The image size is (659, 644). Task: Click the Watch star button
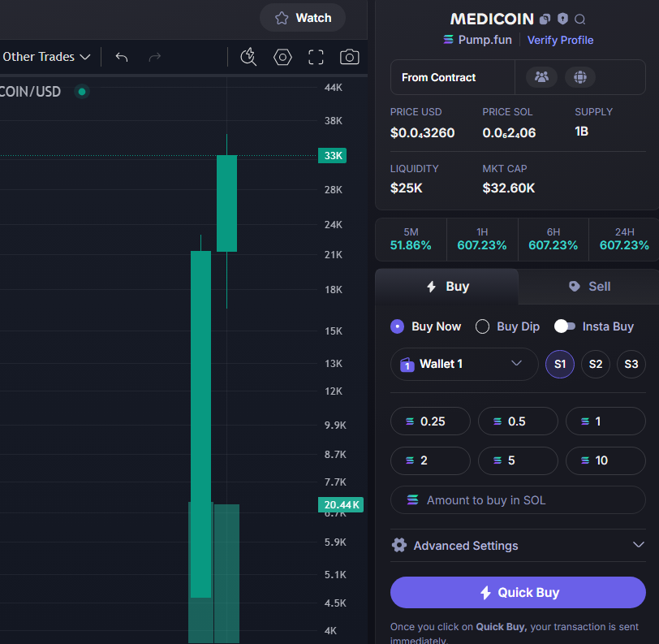(x=303, y=18)
